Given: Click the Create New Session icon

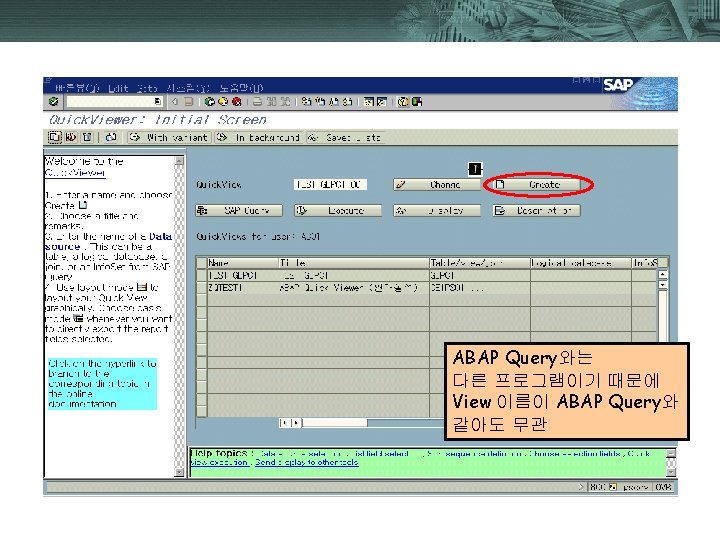Looking at the screenshot, I should click(369, 101).
